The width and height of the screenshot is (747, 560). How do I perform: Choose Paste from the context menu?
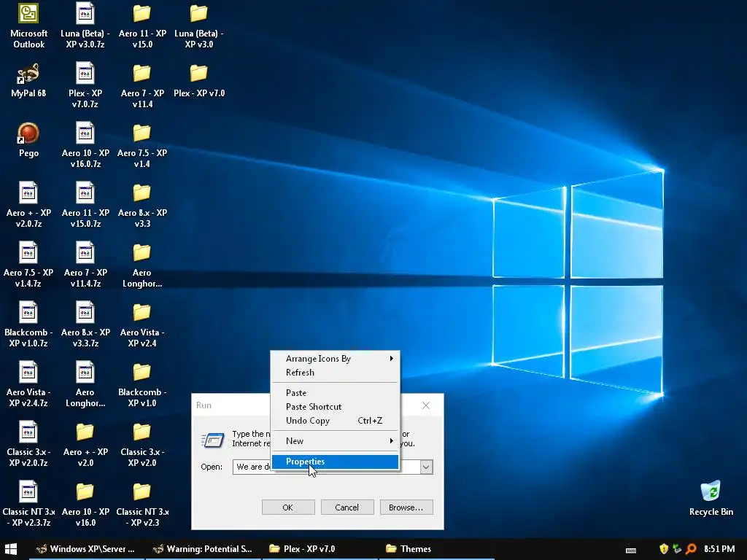pyautogui.click(x=335, y=393)
